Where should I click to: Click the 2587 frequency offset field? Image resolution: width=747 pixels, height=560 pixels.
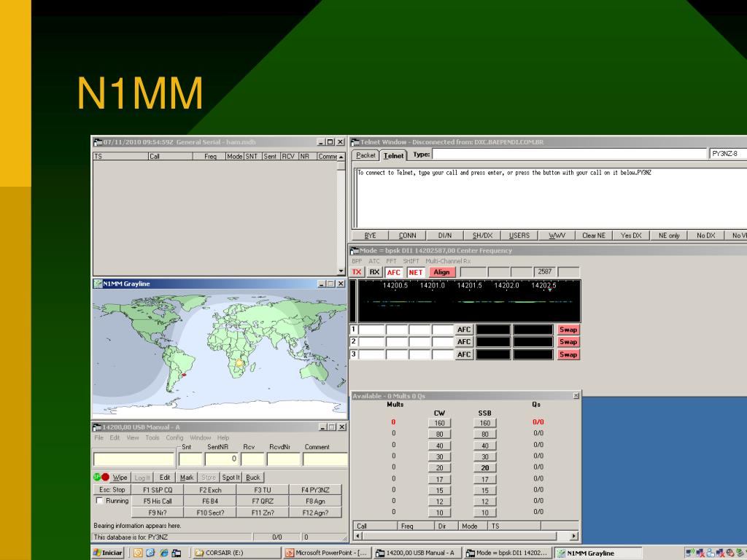(544, 272)
